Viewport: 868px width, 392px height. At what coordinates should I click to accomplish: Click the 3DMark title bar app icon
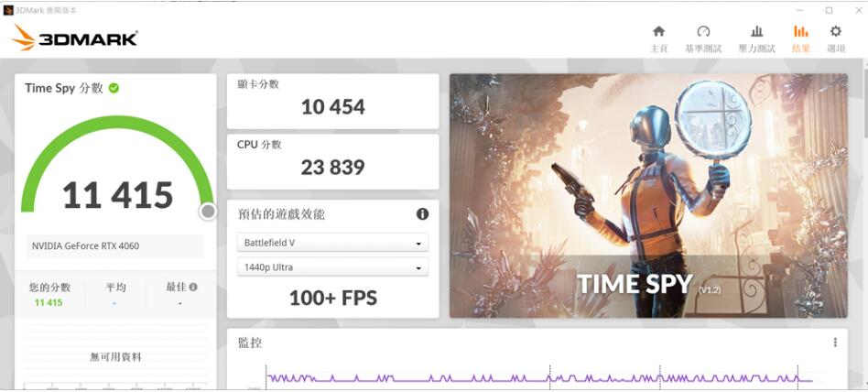[x=7, y=10]
